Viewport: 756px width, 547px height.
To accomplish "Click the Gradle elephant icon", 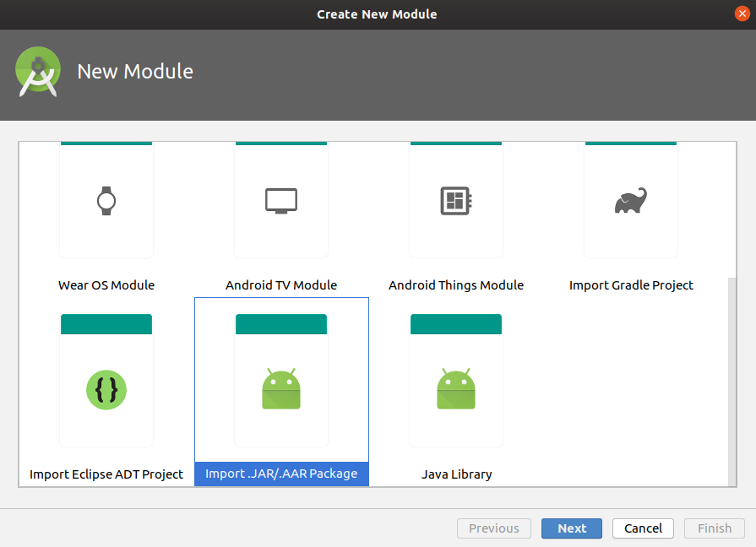I will pyautogui.click(x=630, y=200).
